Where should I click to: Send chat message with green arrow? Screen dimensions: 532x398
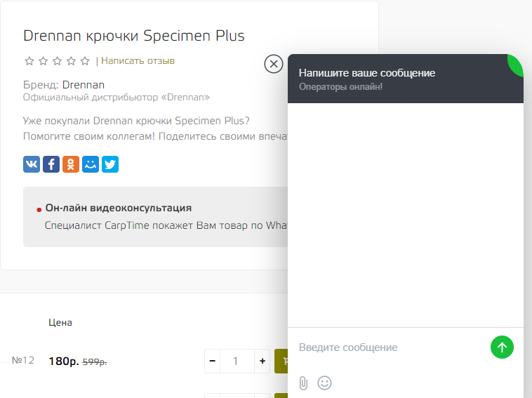[502, 347]
